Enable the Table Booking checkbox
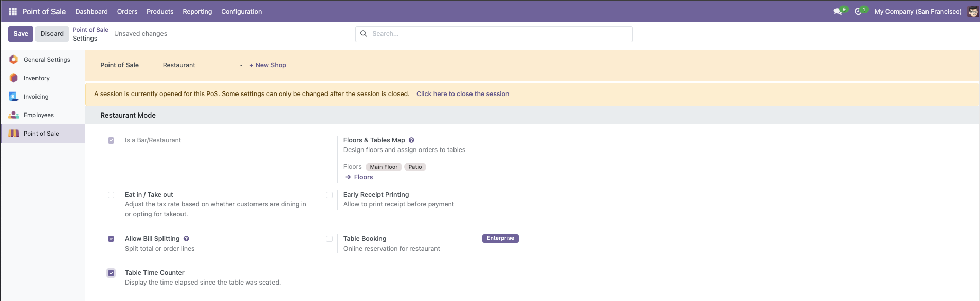Image resolution: width=980 pixels, height=301 pixels. (x=330, y=239)
